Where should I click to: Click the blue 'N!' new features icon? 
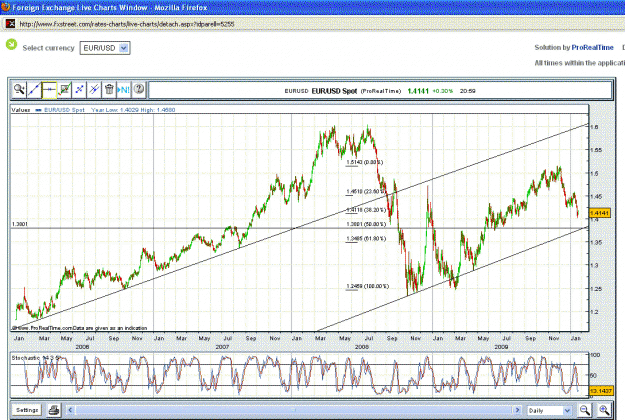(124, 89)
